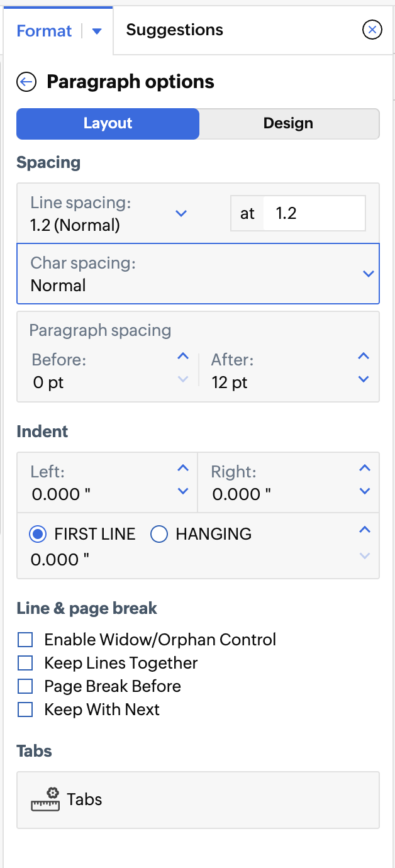Expand the Char spacing dropdown

369,274
